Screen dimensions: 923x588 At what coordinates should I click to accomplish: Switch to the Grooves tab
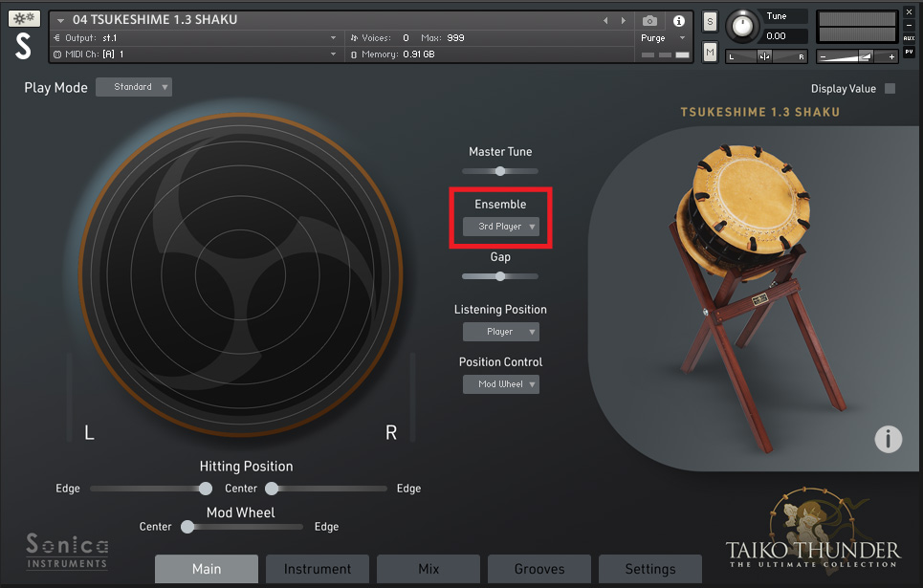coord(539,569)
